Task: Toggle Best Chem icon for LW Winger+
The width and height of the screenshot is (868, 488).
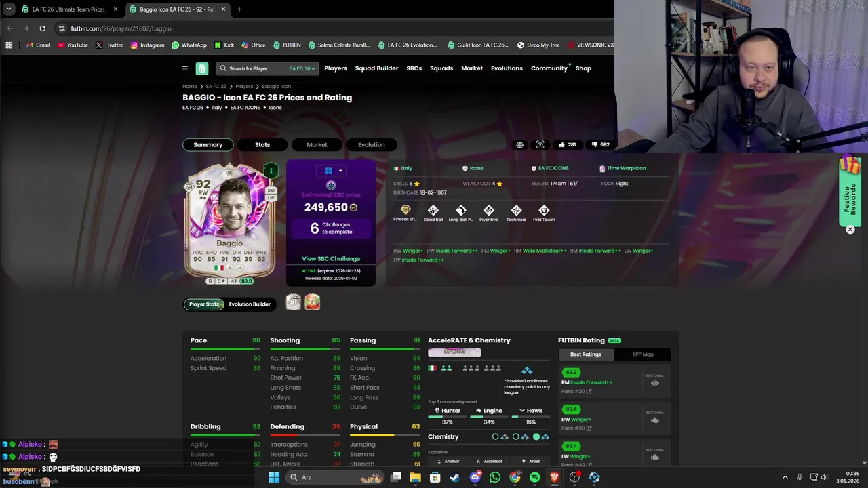Action: 654,457
